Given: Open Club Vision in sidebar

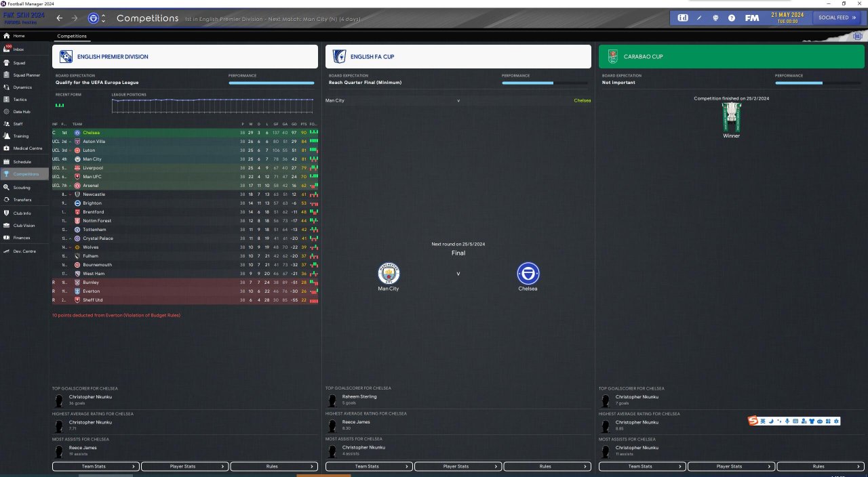Looking at the screenshot, I should [x=24, y=225].
